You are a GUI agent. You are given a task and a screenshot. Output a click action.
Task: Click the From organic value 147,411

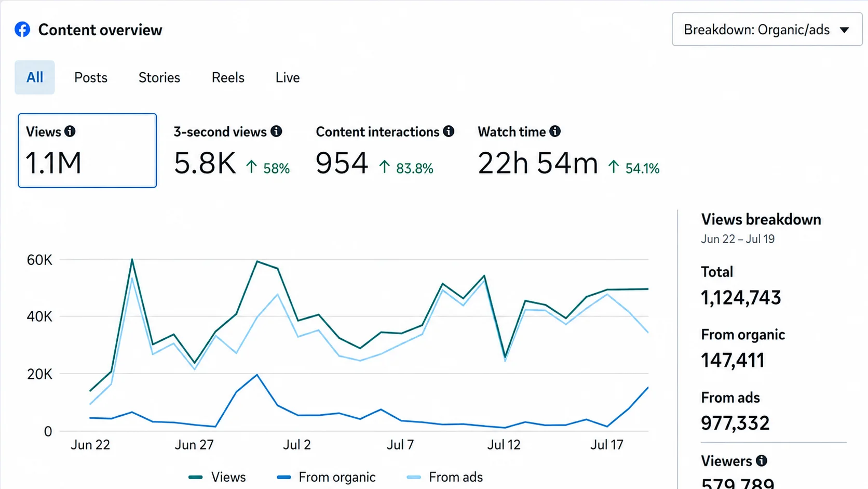pyautogui.click(x=733, y=360)
